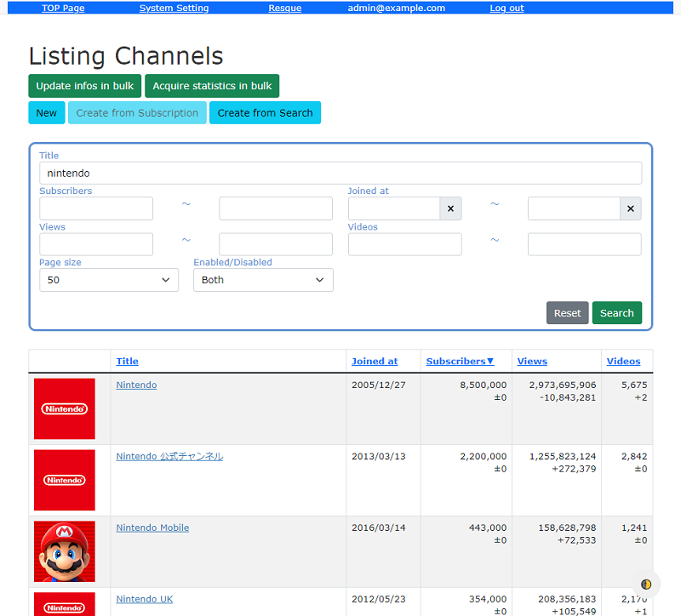
Task: Click the 2005/12/27 joined date
Action: 378,385
